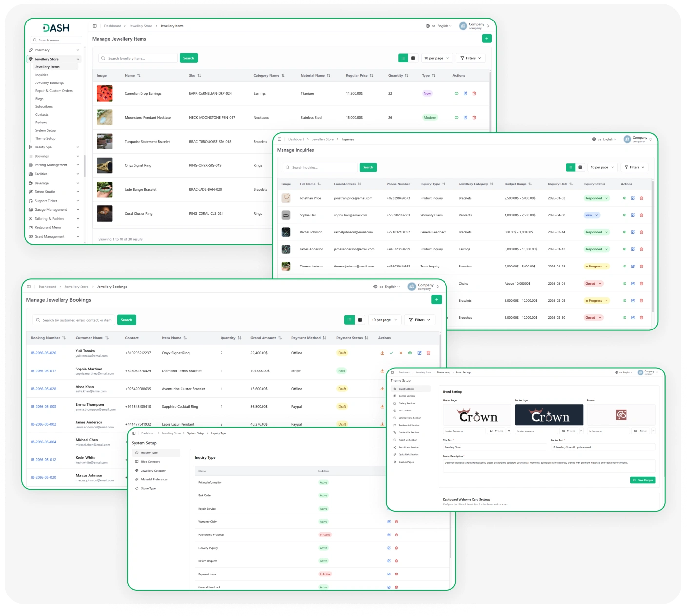
Task: Click green add button in Jewellery Items window
Action: coord(486,38)
